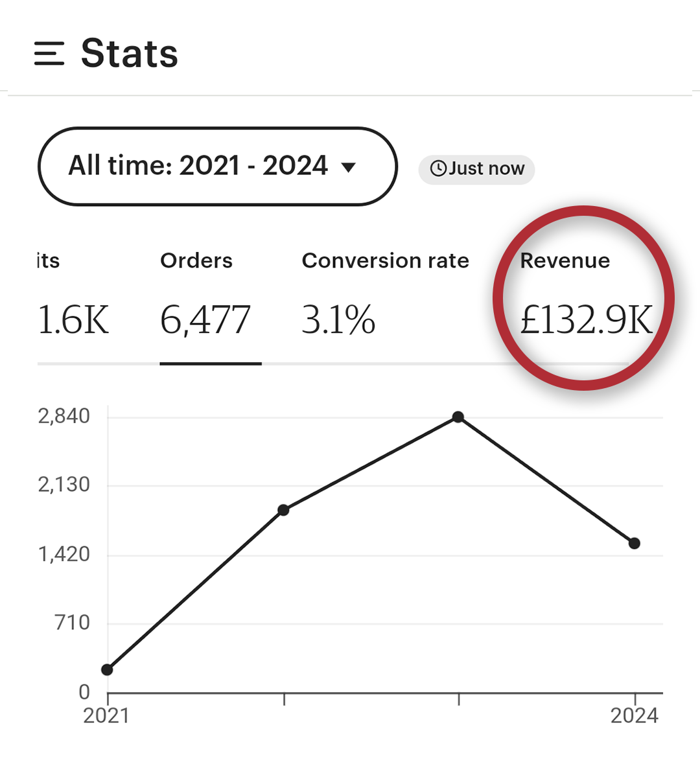The height and width of the screenshot is (762, 700).
Task: Click the 2024 x-axis label
Action: pyautogui.click(x=635, y=715)
